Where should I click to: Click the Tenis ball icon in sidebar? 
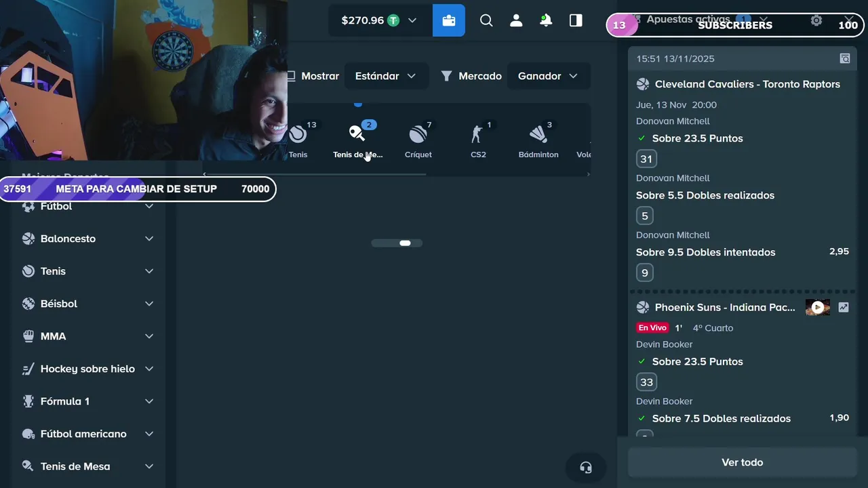(28, 271)
